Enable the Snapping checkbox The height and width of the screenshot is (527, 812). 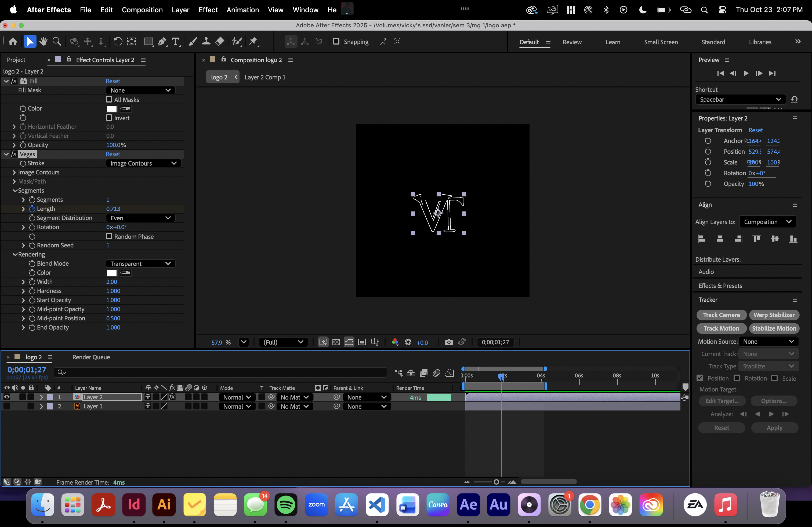336,42
